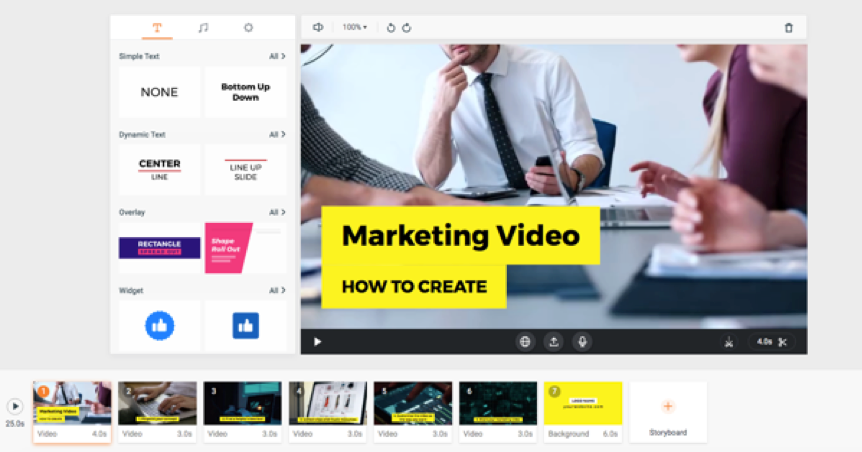The image size is (862, 452).
Task: Expand All for Overlay styles
Action: click(x=277, y=213)
